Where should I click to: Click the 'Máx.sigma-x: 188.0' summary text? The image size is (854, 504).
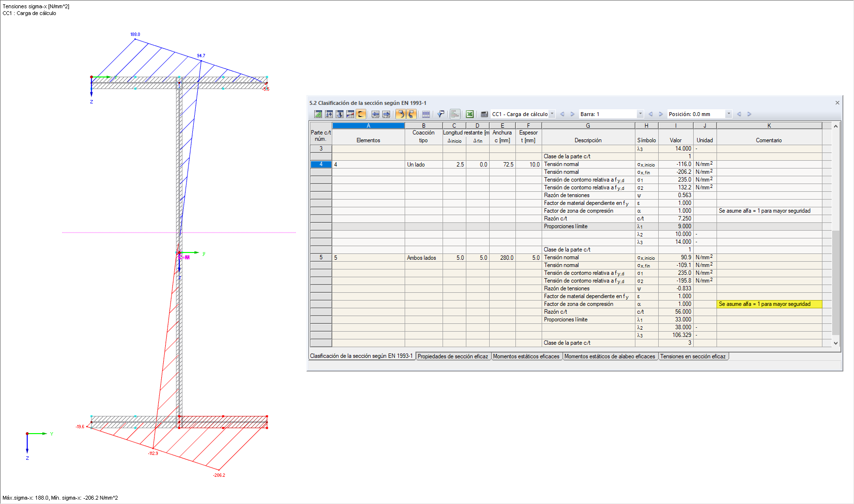(x=25, y=498)
